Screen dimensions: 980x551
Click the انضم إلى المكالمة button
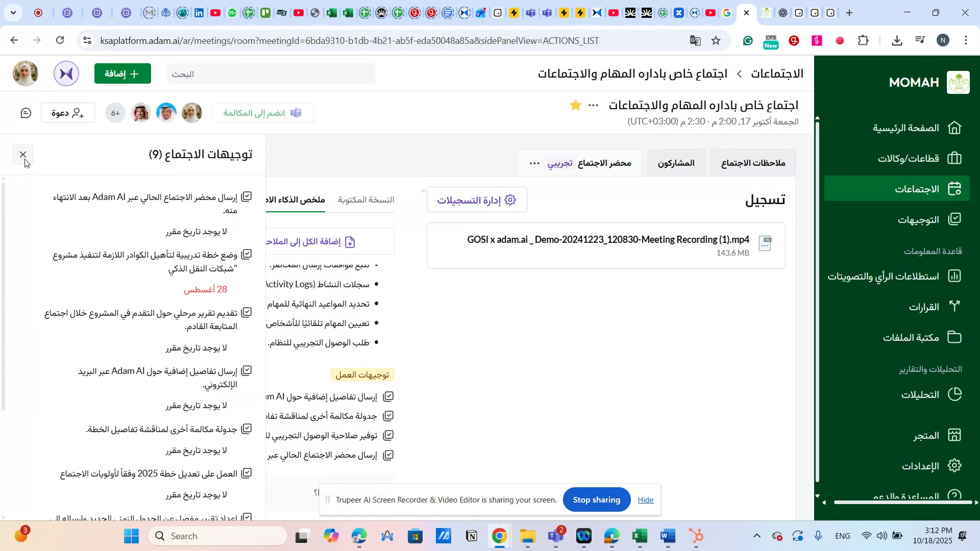click(x=263, y=113)
